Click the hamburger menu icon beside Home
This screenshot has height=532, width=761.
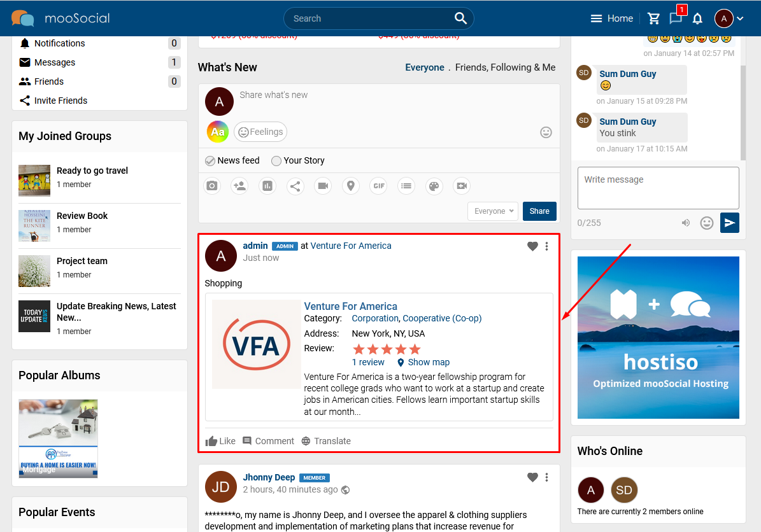(x=596, y=18)
